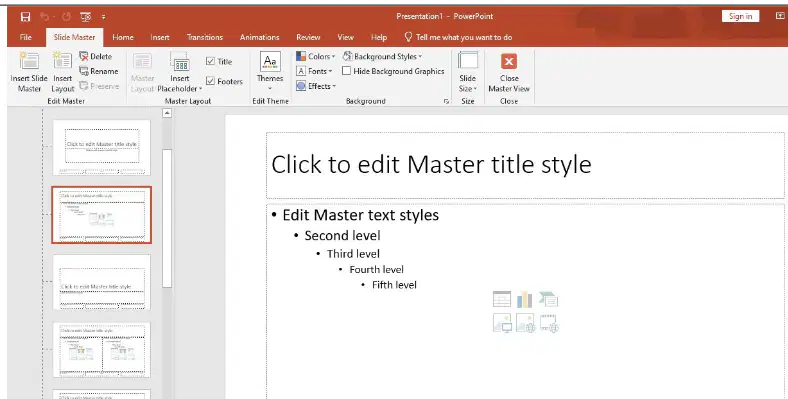Select the Two Content layout thumbnail

click(x=102, y=350)
